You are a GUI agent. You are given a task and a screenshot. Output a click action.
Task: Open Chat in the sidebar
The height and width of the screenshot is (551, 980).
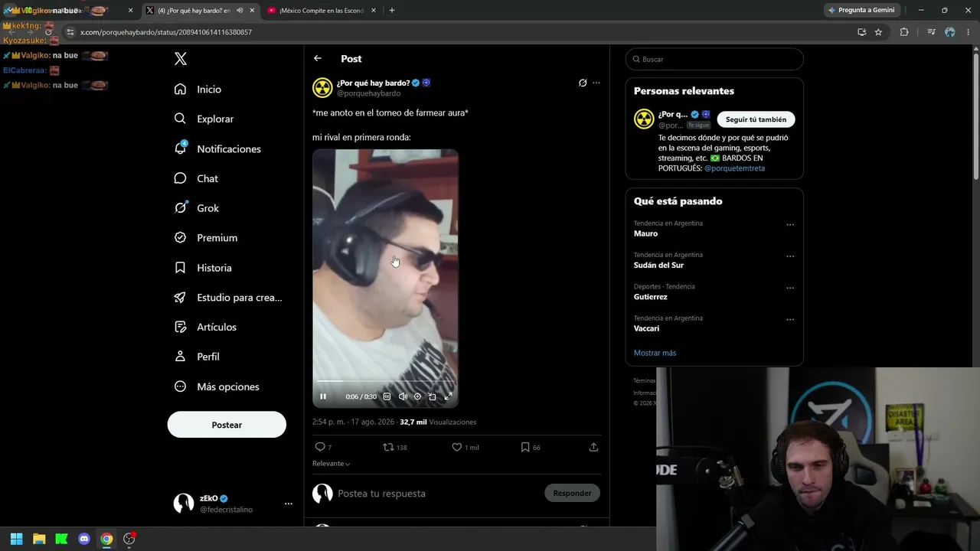197,178
